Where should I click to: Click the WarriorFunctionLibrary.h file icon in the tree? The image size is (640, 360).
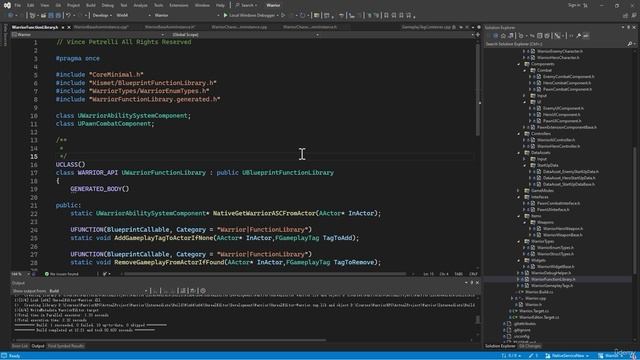527,280
